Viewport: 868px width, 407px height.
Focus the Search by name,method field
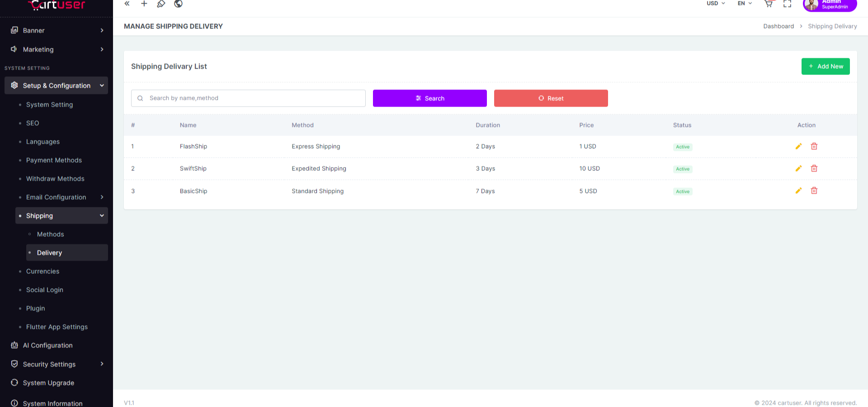tap(253, 98)
